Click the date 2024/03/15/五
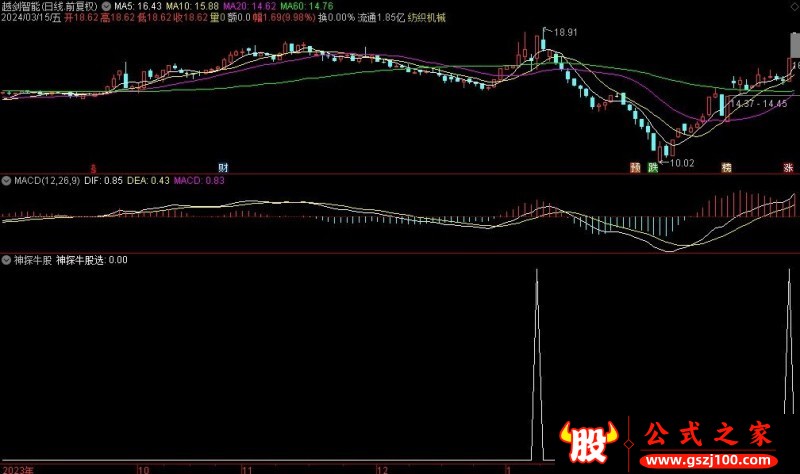Image resolution: width=800 pixels, height=474 pixels. click(x=31, y=18)
